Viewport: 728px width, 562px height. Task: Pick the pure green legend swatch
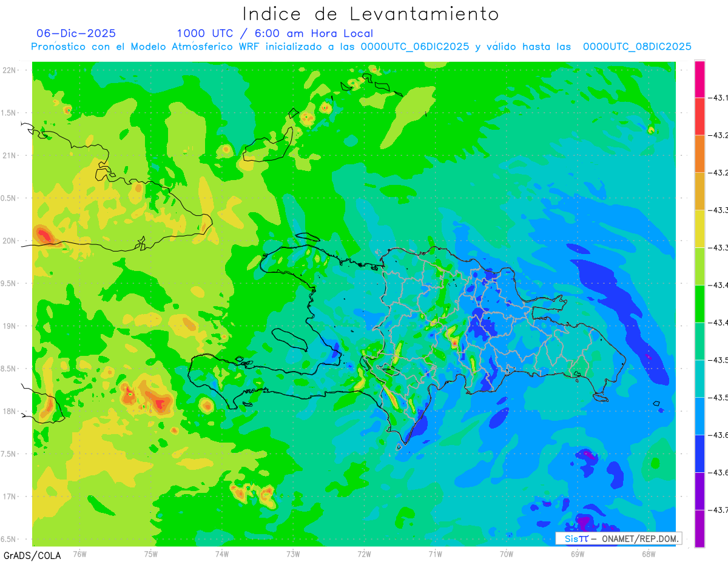[699, 304]
